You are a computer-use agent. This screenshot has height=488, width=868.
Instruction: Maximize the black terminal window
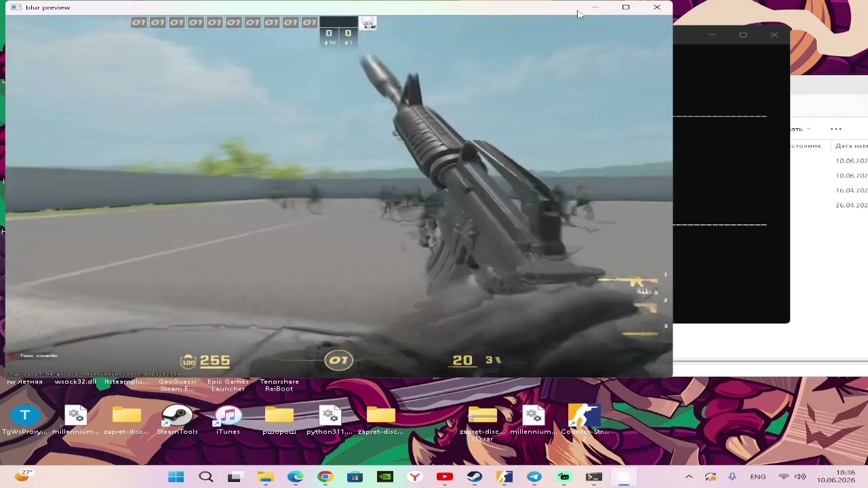point(743,35)
